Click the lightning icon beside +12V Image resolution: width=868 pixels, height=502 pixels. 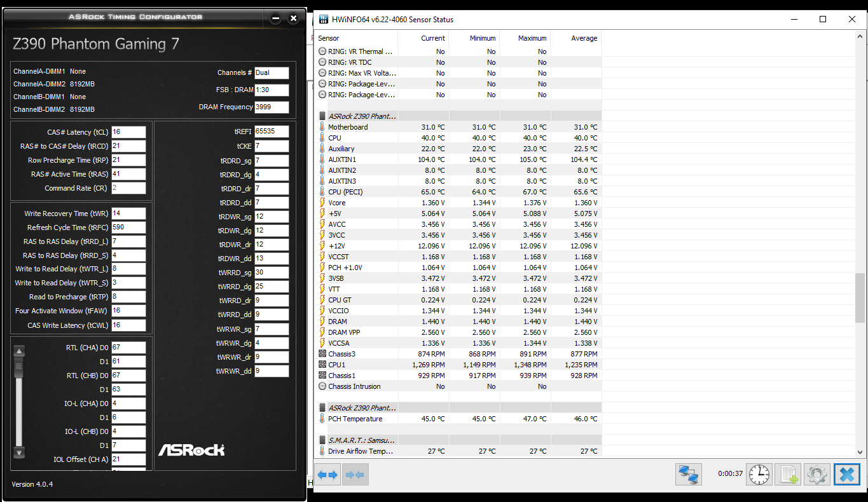point(322,246)
